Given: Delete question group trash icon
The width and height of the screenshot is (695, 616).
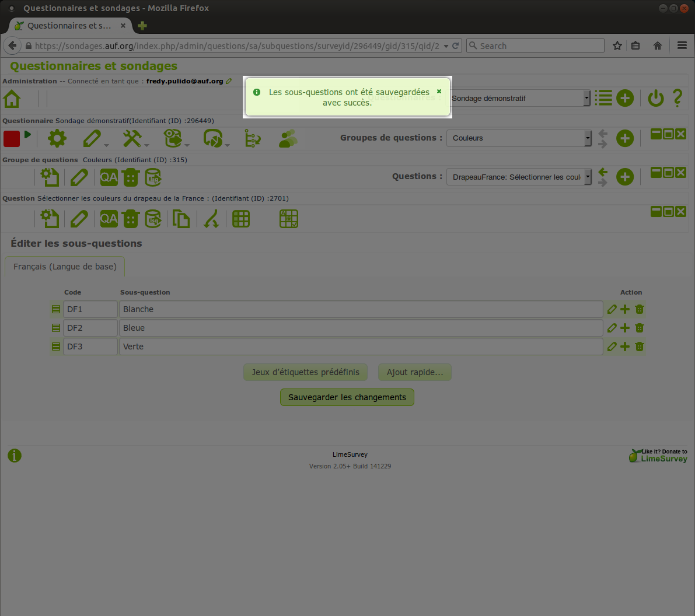Looking at the screenshot, I should (x=131, y=177).
